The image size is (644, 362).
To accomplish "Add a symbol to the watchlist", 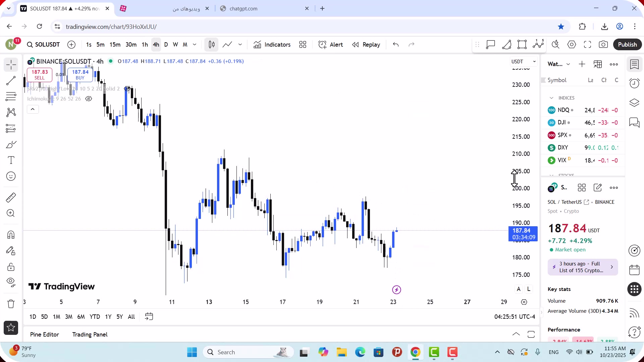I will (582, 64).
